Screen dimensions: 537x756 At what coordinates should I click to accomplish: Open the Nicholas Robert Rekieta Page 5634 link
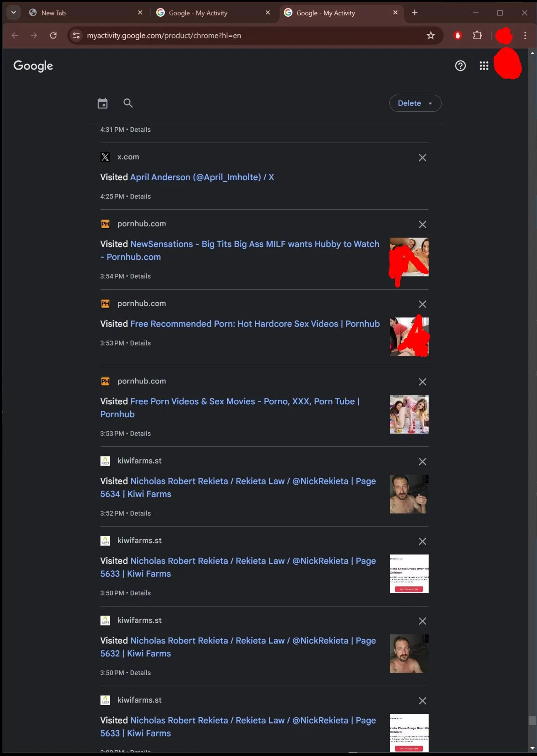click(x=238, y=487)
